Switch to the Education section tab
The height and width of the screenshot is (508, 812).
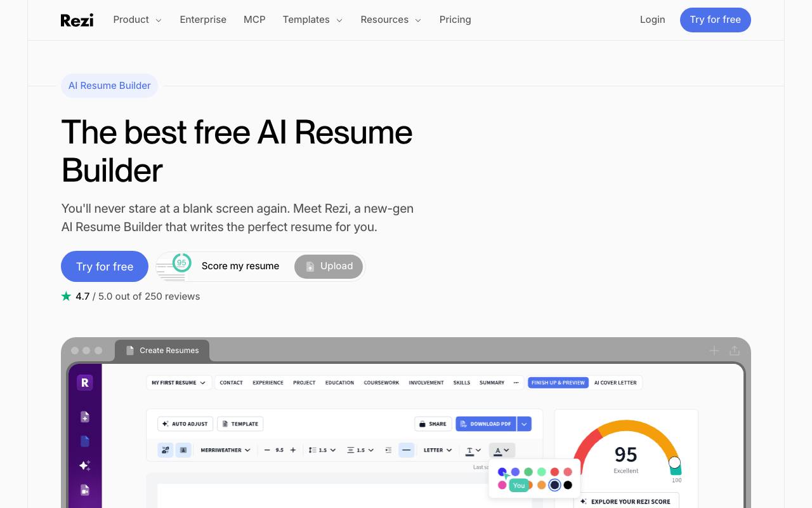tap(339, 383)
